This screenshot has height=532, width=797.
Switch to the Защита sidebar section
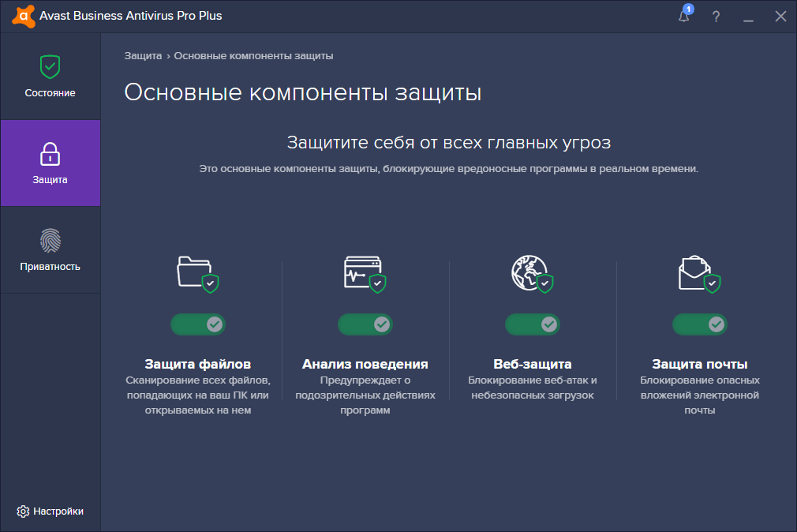tap(50, 163)
